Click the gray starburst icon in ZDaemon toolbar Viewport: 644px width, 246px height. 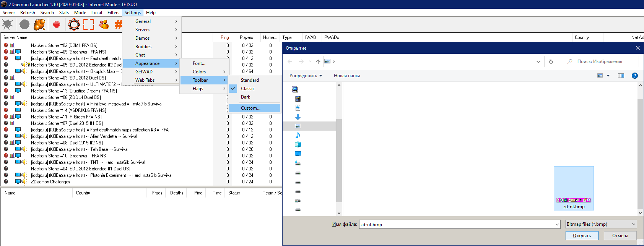coord(8,24)
